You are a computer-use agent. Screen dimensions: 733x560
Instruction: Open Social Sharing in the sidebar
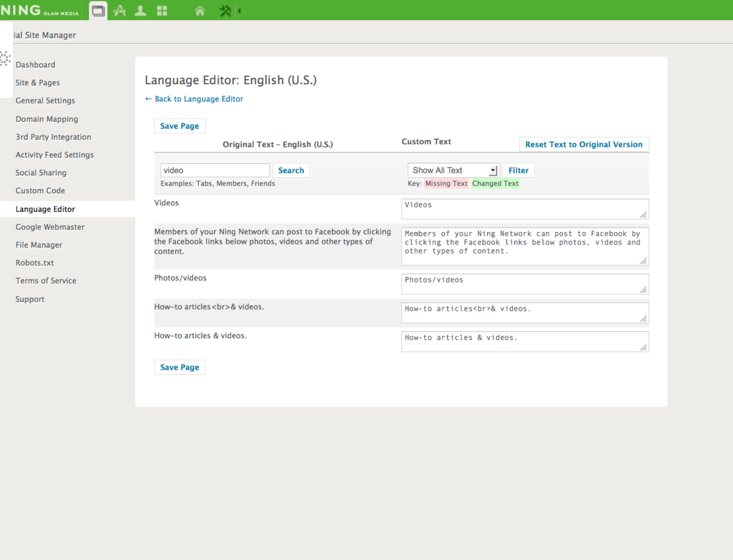click(x=41, y=173)
